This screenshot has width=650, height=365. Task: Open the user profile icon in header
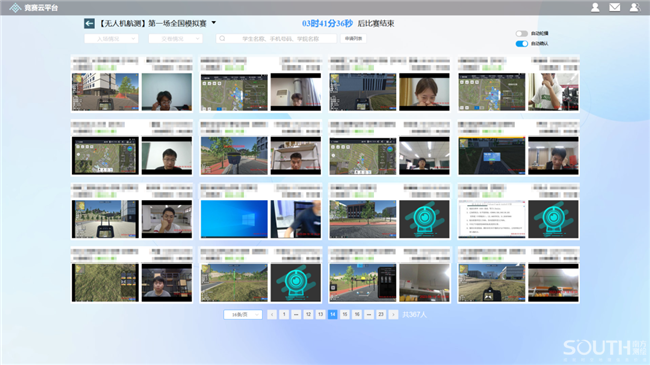pos(595,7)
